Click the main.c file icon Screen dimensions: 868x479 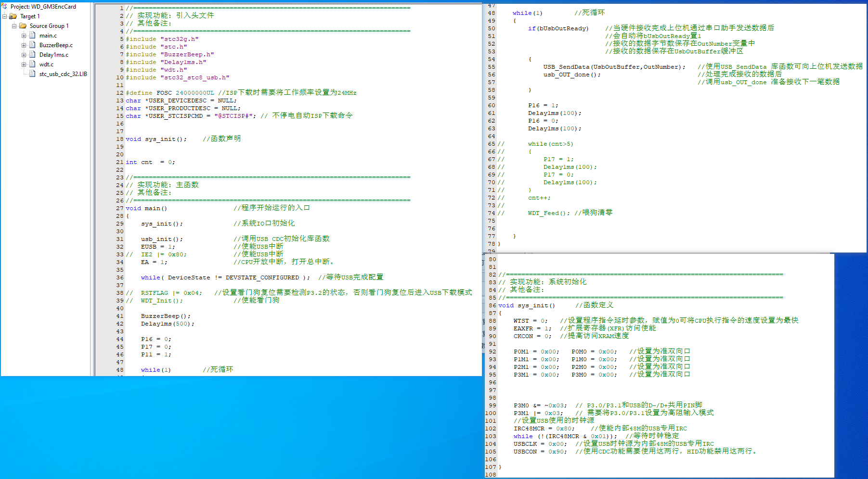32,35
